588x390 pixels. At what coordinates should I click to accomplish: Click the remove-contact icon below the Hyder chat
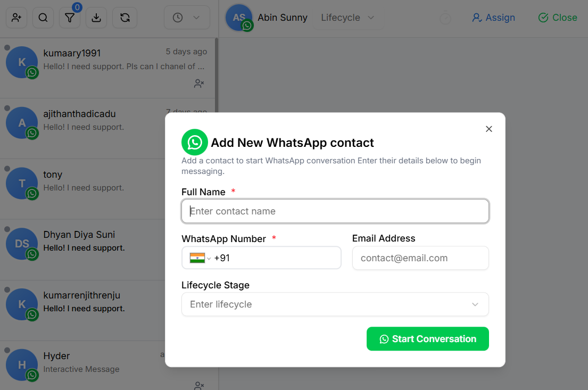(x=199, y=386)
